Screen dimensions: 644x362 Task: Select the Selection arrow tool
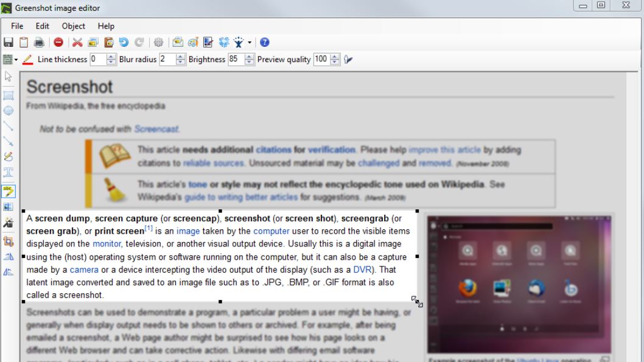click(x=8, y=76)
